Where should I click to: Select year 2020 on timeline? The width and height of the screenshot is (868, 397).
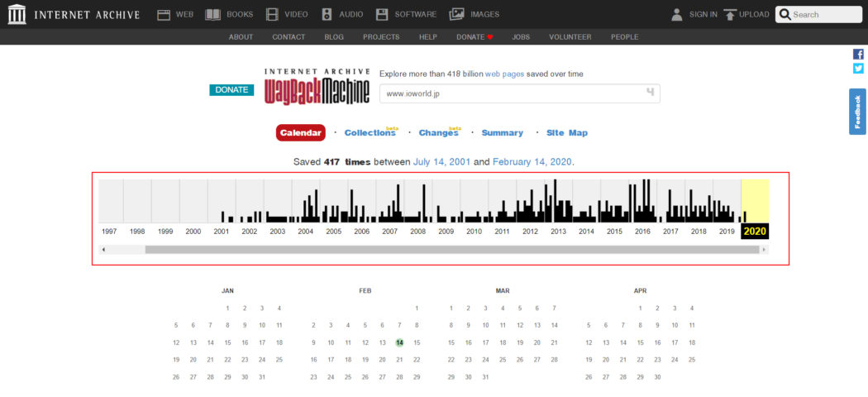click(755, 232)
